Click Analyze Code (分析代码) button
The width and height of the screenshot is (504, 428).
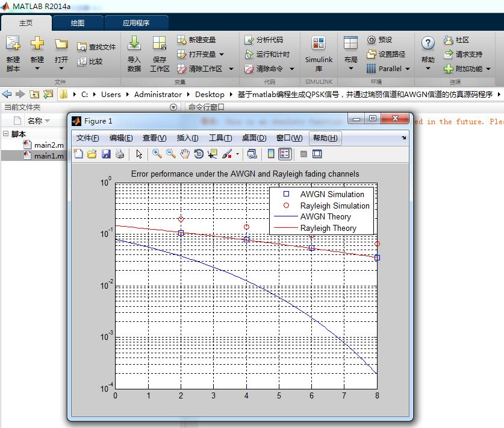click(264, 40)
